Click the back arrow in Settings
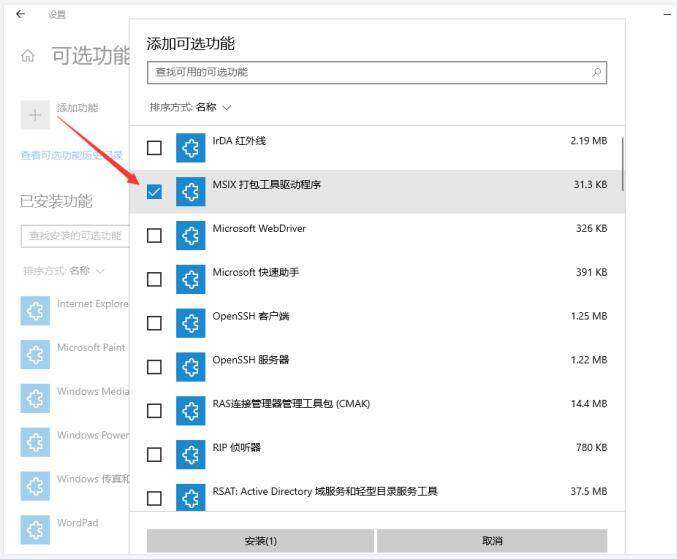The height and width of the screenshot is (559, 677). tap(20, 14)
